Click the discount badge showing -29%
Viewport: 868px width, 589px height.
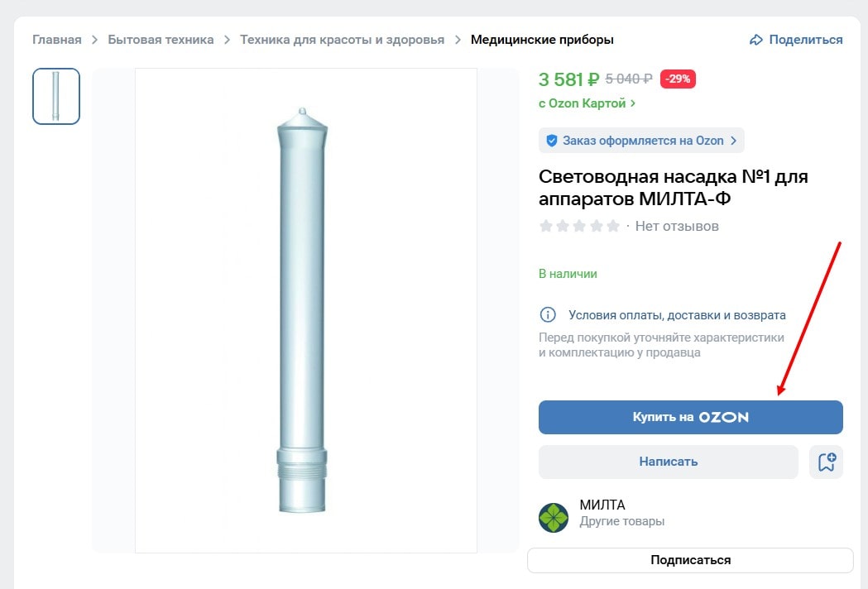tap(676, 79)
